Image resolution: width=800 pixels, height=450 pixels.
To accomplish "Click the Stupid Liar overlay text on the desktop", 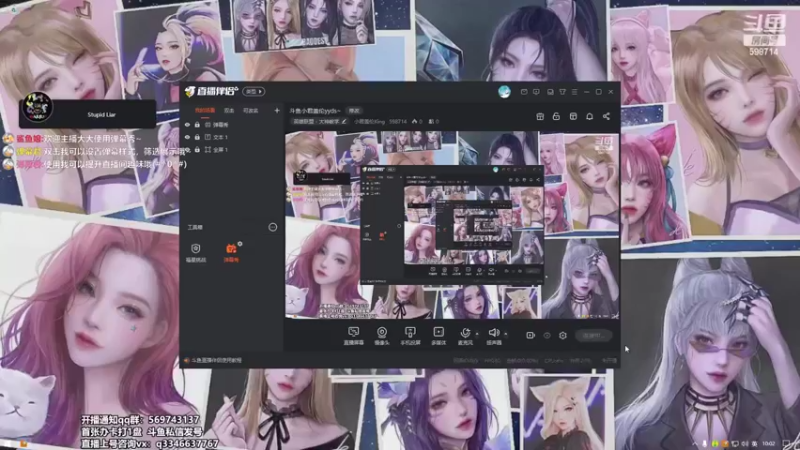I will click(x=102, y=115).
